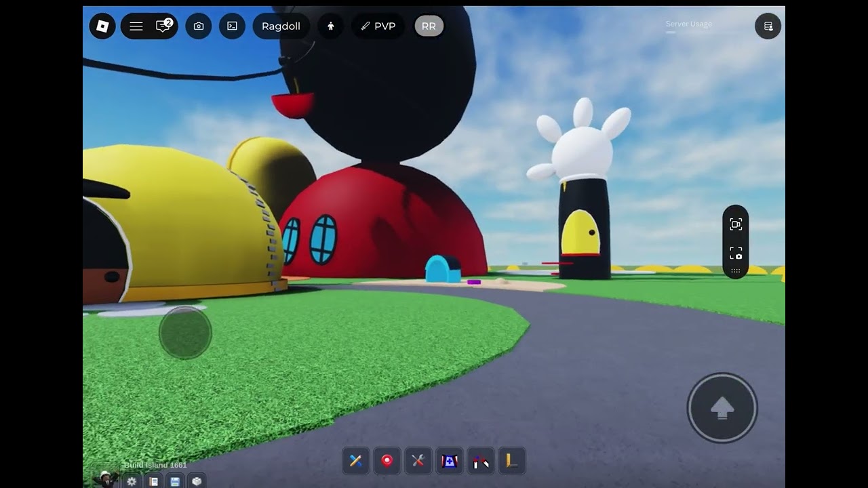This screenshot has width=868, height=488.
Task: Toggle PVP mode
Action: (x=378, y=26)
